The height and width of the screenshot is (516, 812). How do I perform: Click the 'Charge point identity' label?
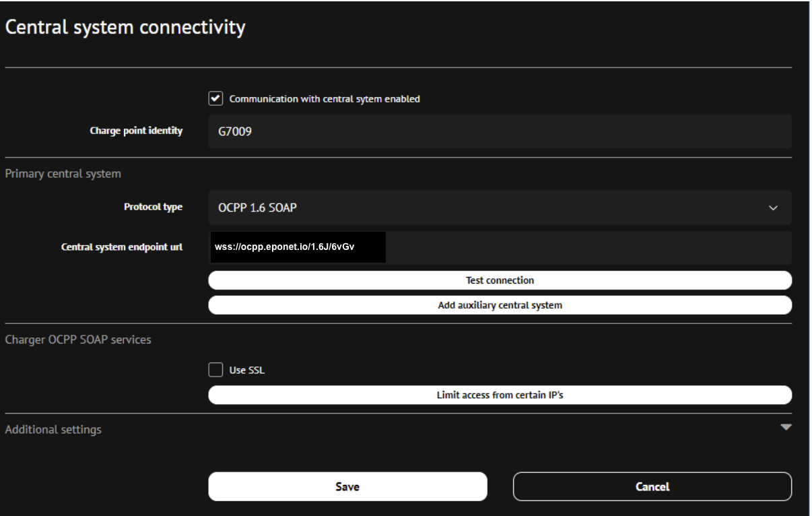click(136, 131)
